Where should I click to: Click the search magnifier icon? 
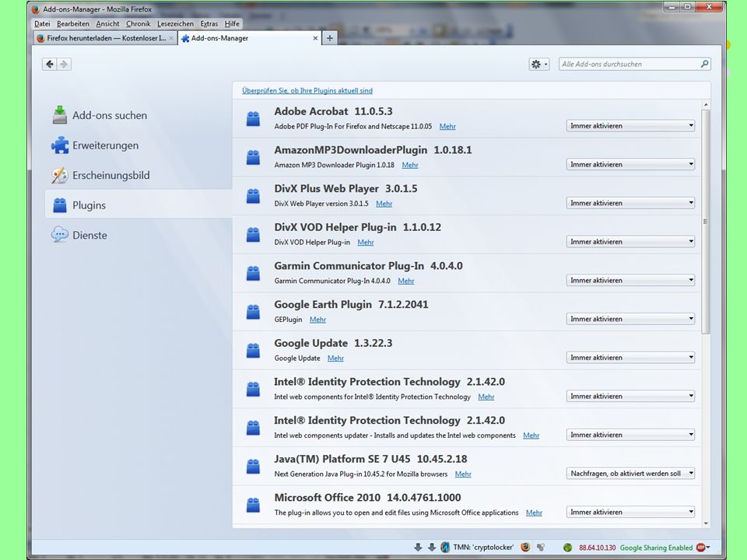coord(704,64)
